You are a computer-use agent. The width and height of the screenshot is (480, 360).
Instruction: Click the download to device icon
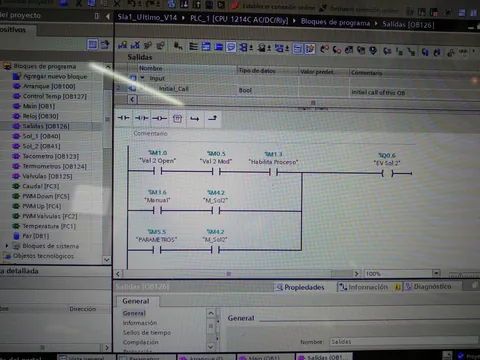click(184, 4)
